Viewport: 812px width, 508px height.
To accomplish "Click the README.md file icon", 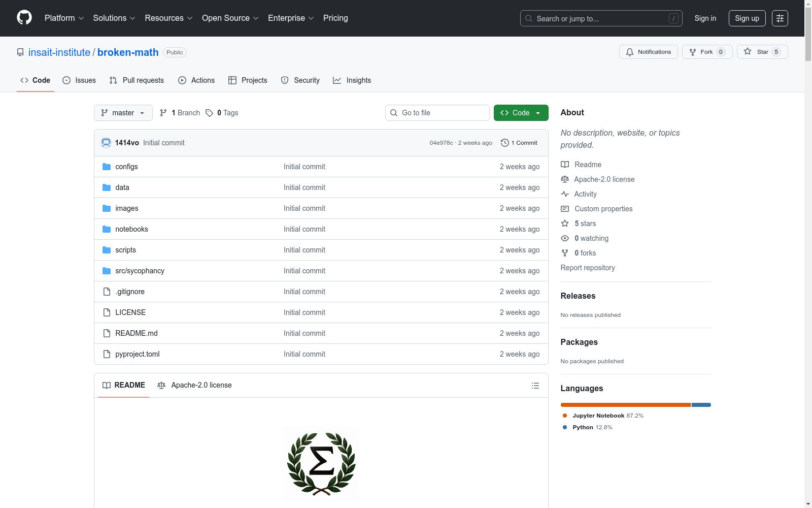I will pos(107,333).
